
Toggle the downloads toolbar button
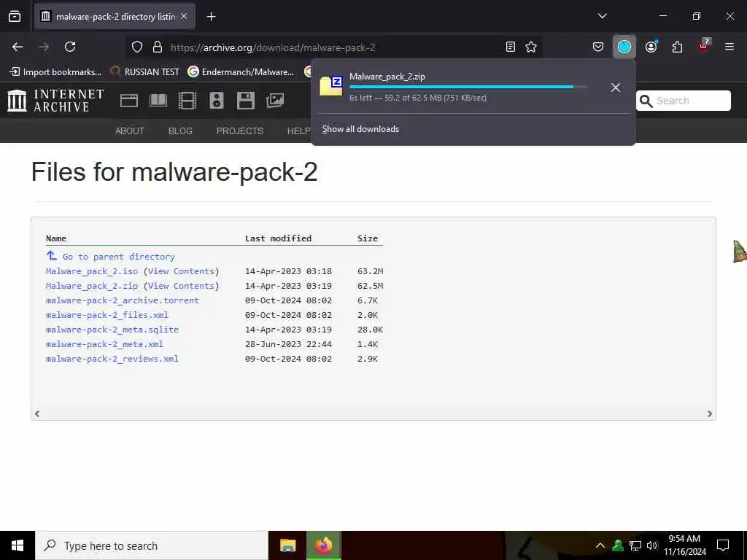click(624, 47)
